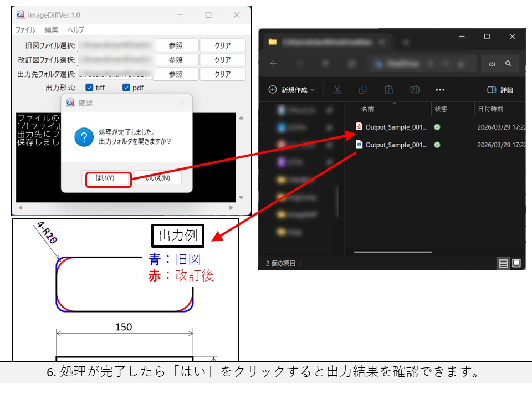532x399 pixels.
Task: Click 参照 for 旧図ファイル選択
Action: (176, 45)
